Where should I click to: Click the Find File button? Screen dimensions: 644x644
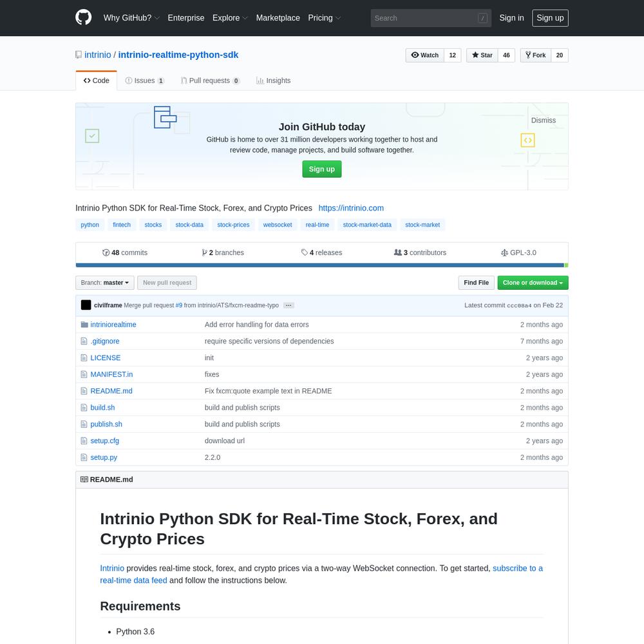click(477, 283)
